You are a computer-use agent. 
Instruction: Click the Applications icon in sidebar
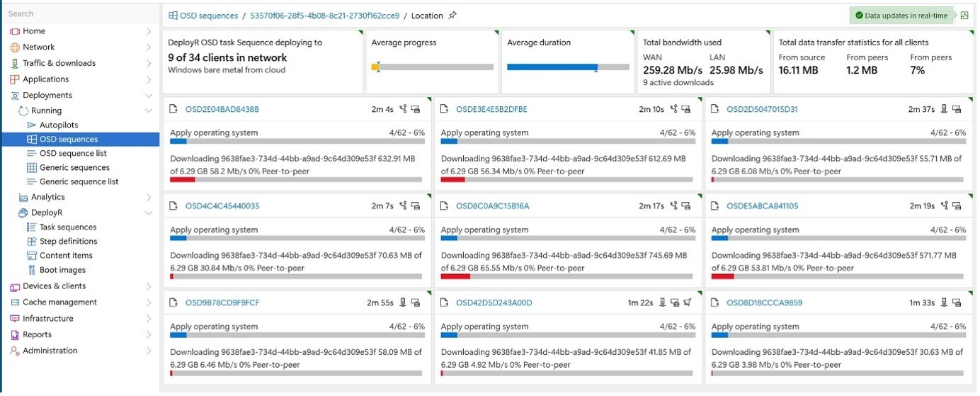click(15, 79)
